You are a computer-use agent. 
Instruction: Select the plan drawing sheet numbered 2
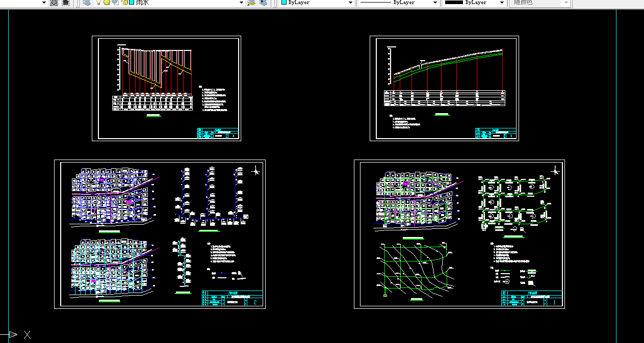(x=160, y=234)
